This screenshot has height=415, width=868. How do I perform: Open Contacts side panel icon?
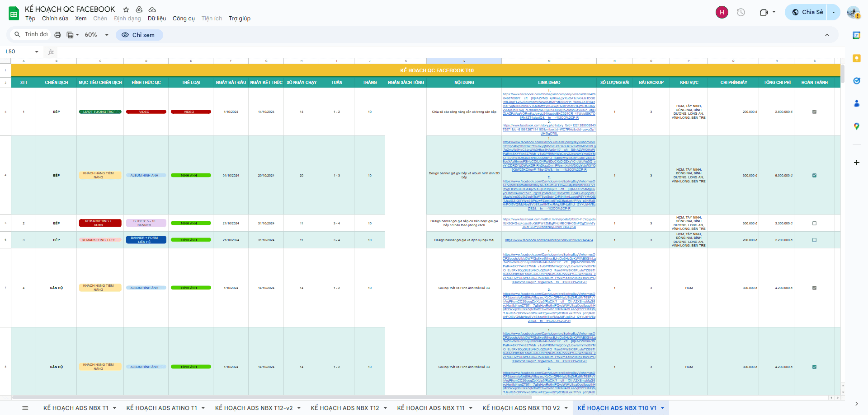click(x=856, y=103)
